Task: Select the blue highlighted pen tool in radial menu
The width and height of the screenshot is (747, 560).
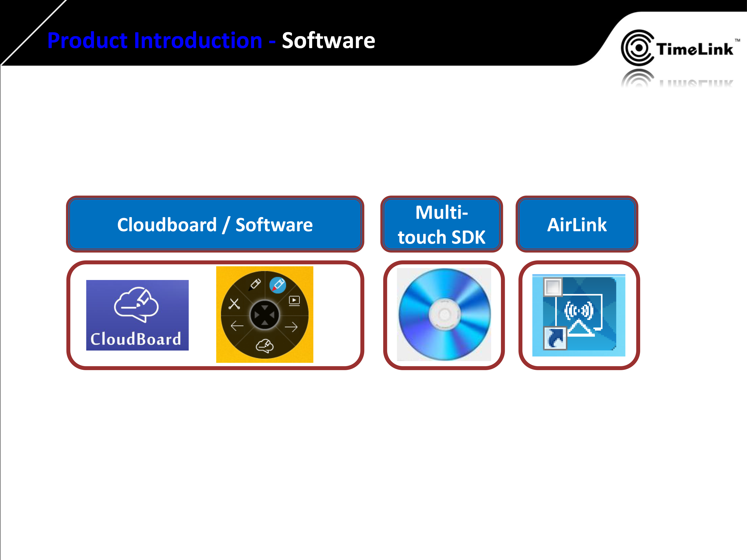Action: (278, 285)
